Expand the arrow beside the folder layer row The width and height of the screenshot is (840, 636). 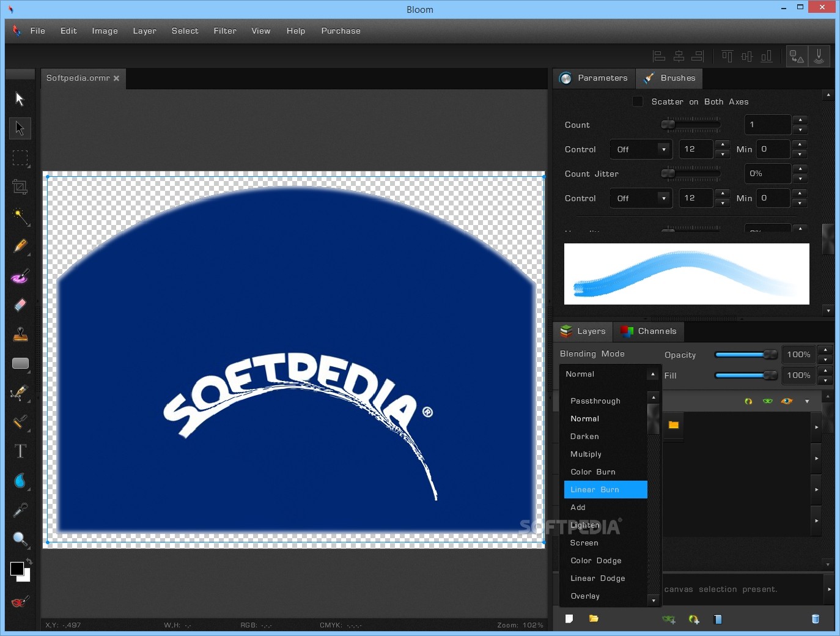click(x=816, y=427)
